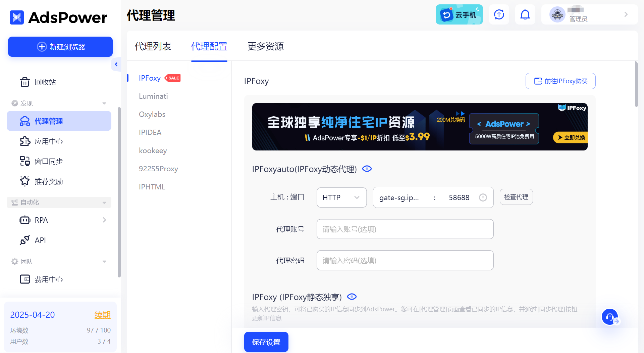Open the HTTP protocol dropdown

(341, 197)
